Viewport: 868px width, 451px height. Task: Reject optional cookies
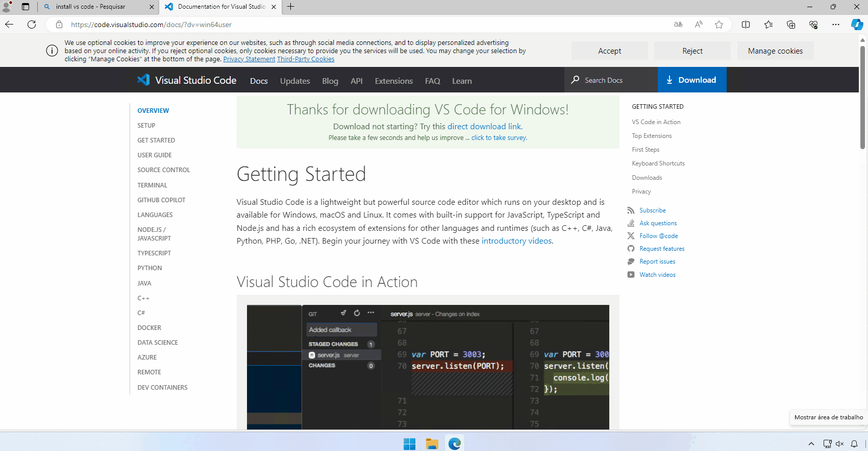click(692, 51)
